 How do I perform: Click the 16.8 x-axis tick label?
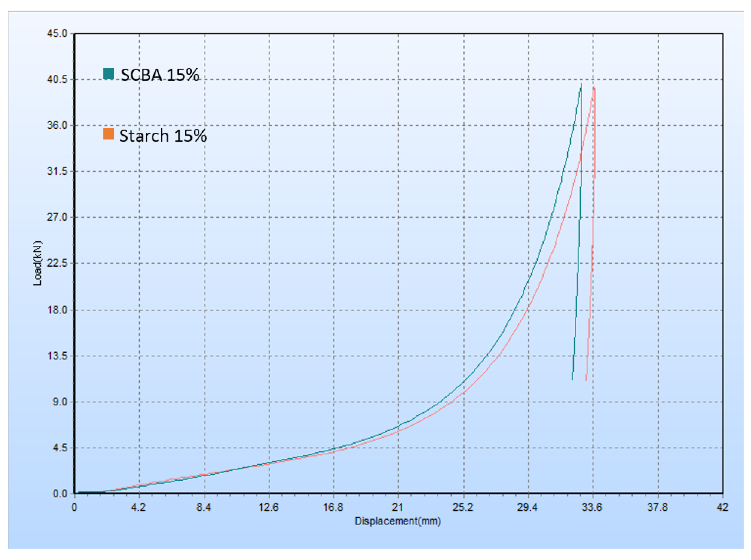coord(333,508)
